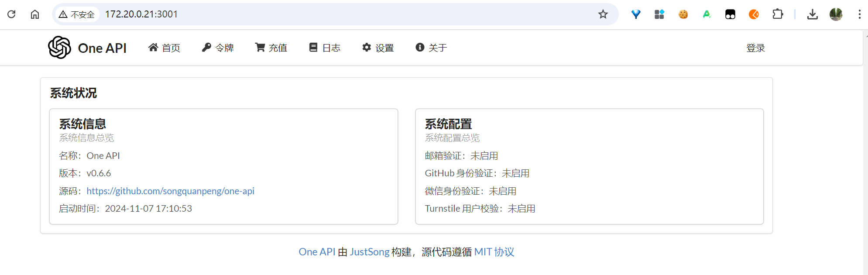868x275 pixels.
Task: Click the 系统信息 card title
Action: pyautogui.click(x=82, y=124)
